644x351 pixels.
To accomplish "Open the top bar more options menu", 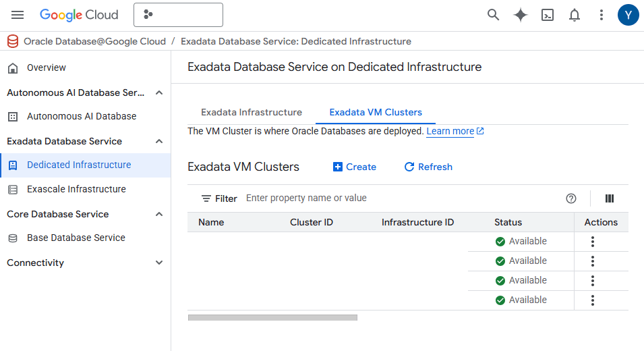I will 602,16.
